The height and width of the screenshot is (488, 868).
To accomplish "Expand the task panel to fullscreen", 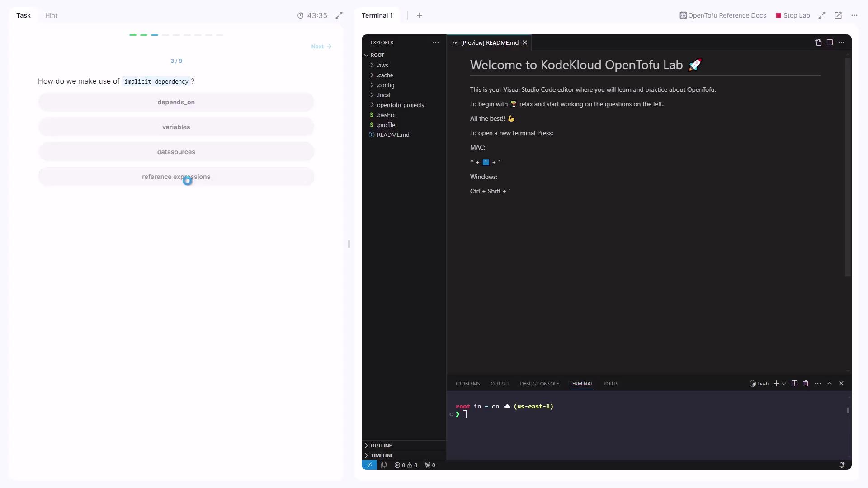I will point(339,15).
